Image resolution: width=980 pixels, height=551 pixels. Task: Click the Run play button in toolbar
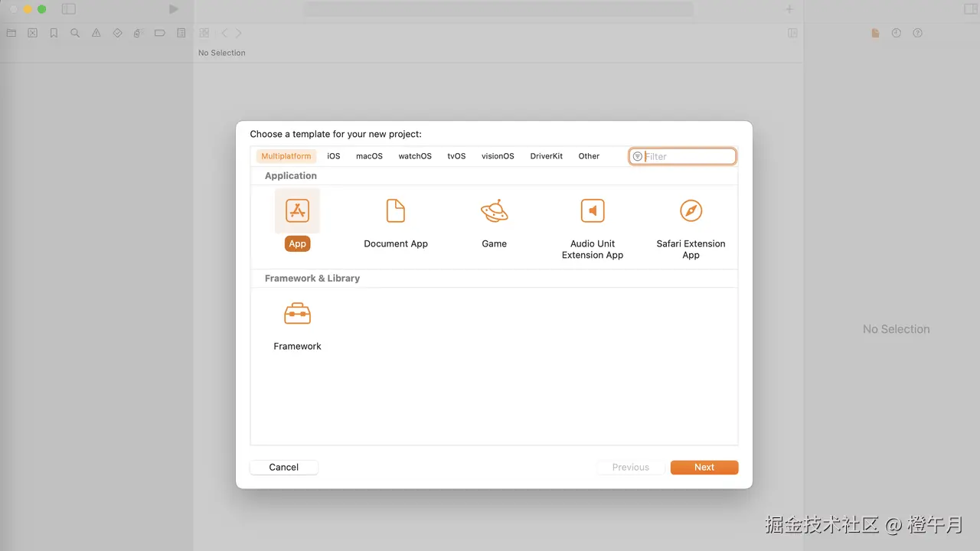point(174,9)
